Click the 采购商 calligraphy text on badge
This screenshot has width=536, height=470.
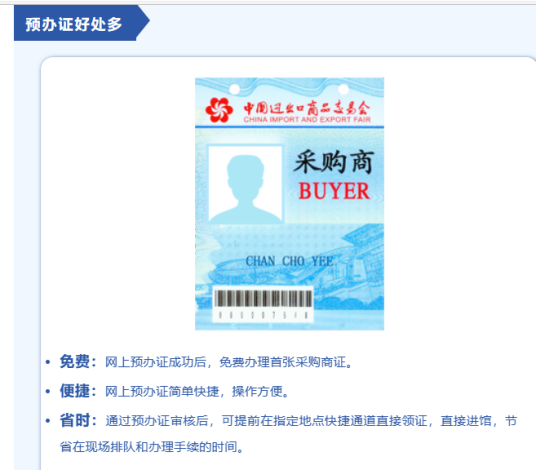(334, 162)
